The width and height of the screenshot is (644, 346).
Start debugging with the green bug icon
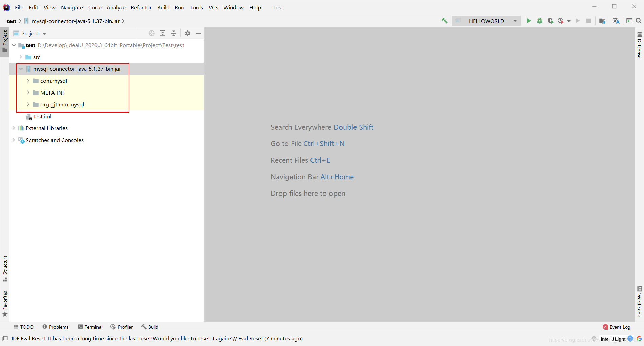click(540, 21)
